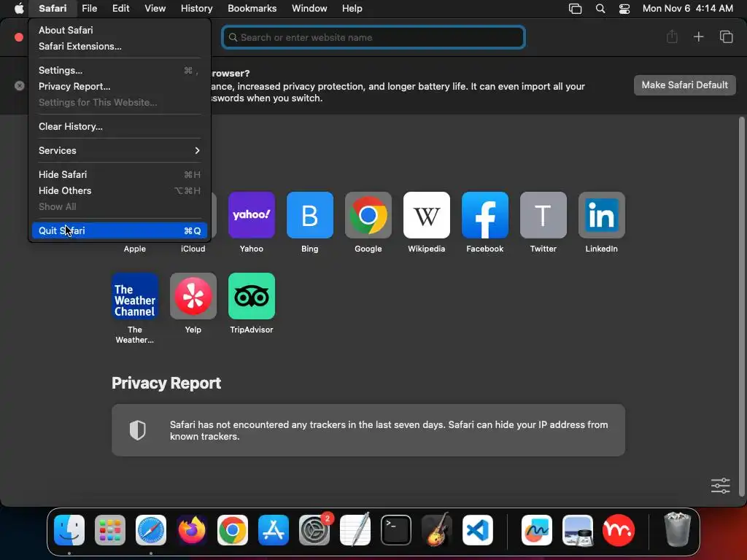
Task: Open System Settings from the Dock
Action: [314, 530]
